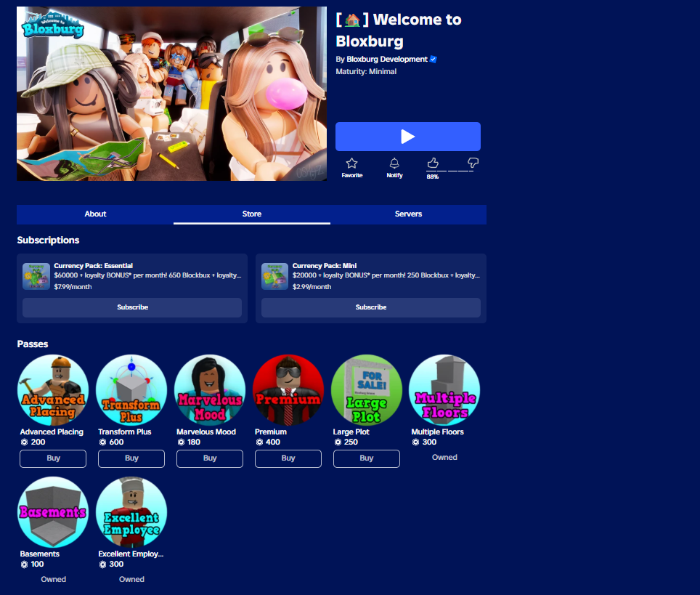Click the Welcome to Bloxburg game thumbnail
This screenshot has height=595, width=700.
click(172, 94)
